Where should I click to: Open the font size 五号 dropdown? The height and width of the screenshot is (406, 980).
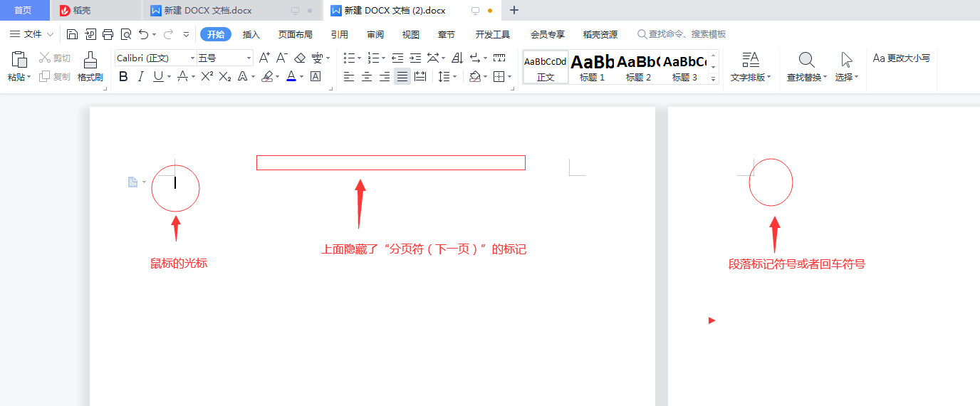pos(249,58)
